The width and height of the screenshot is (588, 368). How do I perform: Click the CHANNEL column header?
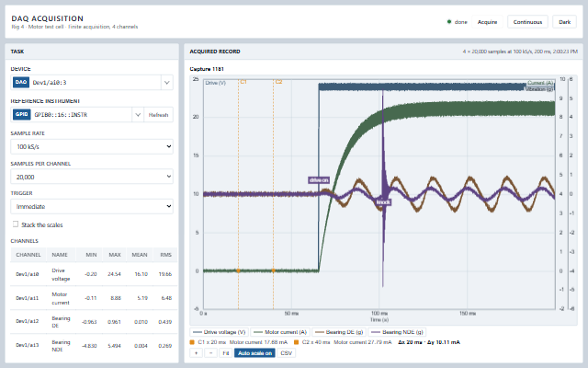tap(28, 255)
